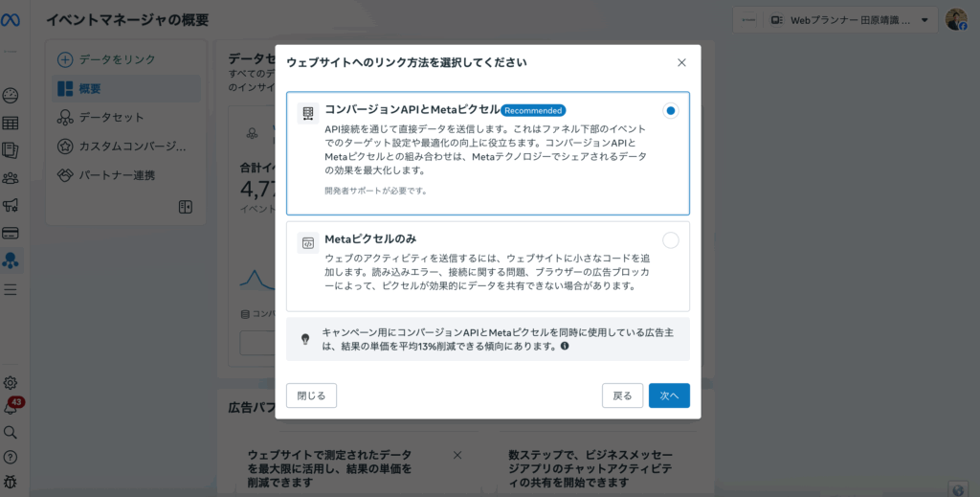Click the 次へ button
Viewport: 980px width, 497px height.
click(x=669, y=395)
